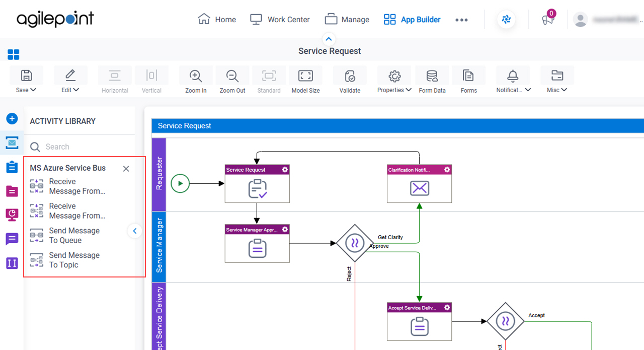Open the Edit pencil tool
Image resolution: width=644 pixels, height=350 pixels.
pos(70,76)
